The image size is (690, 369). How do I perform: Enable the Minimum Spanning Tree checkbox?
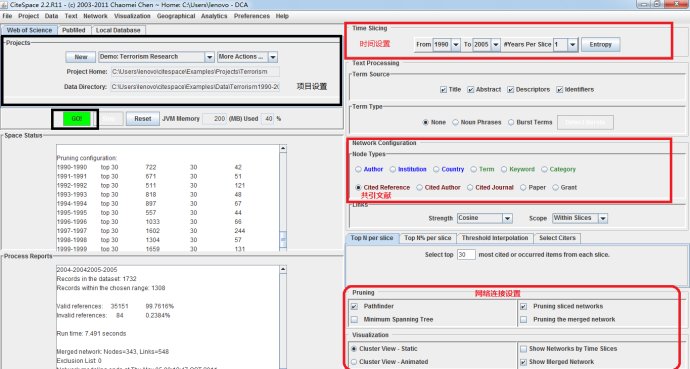(354, 319)
